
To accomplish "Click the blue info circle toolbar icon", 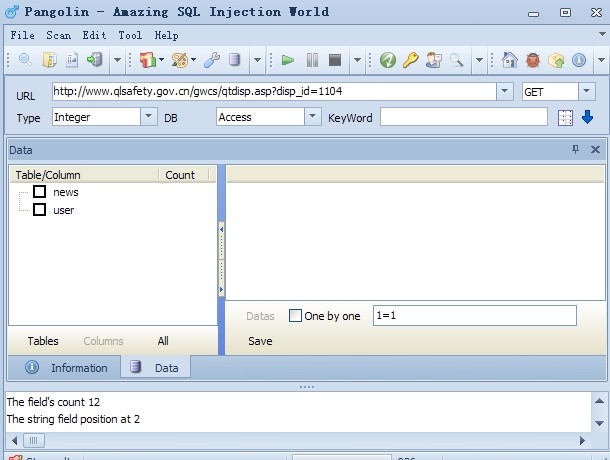I will point(579,60).
